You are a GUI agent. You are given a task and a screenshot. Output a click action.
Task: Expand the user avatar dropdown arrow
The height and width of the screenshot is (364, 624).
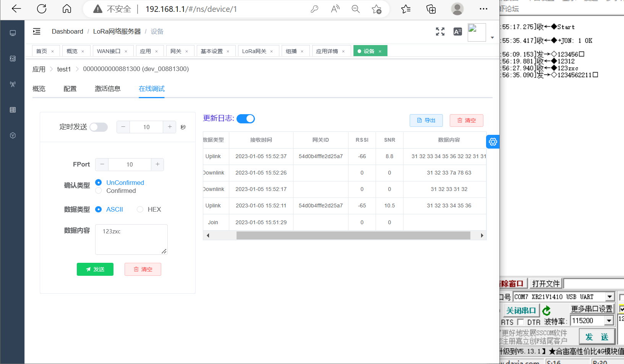[x=492, y=38]
